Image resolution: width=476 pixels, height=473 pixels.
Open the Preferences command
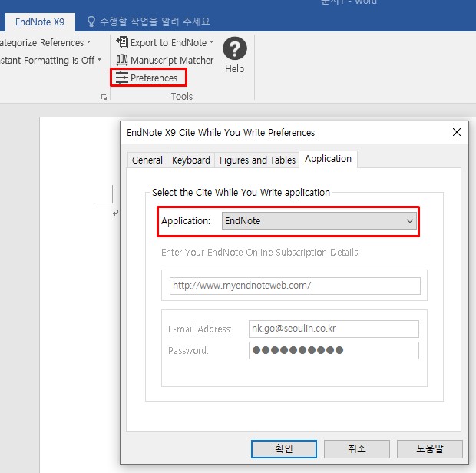click(x=148, y=78)
